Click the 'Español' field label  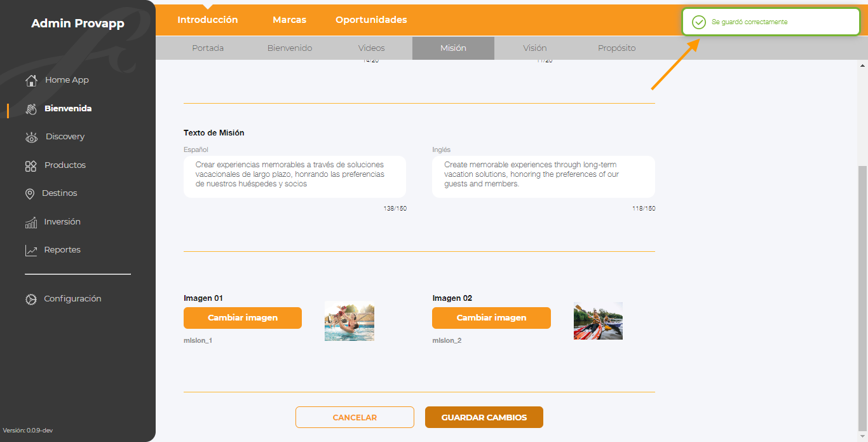tap(196, 150)
